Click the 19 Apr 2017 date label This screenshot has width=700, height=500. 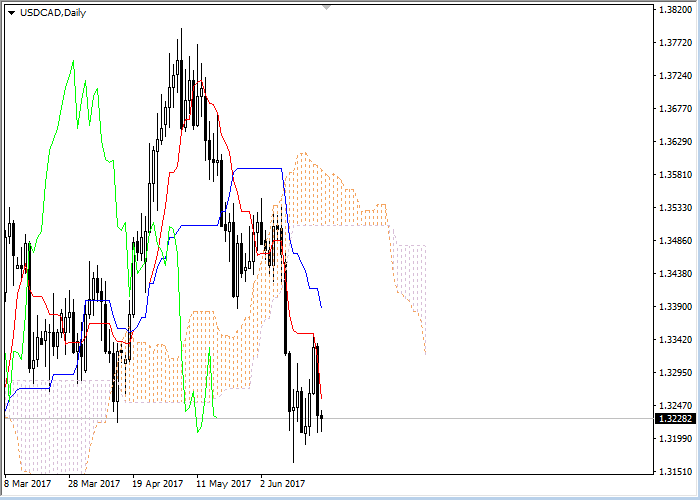click(158, 483)
